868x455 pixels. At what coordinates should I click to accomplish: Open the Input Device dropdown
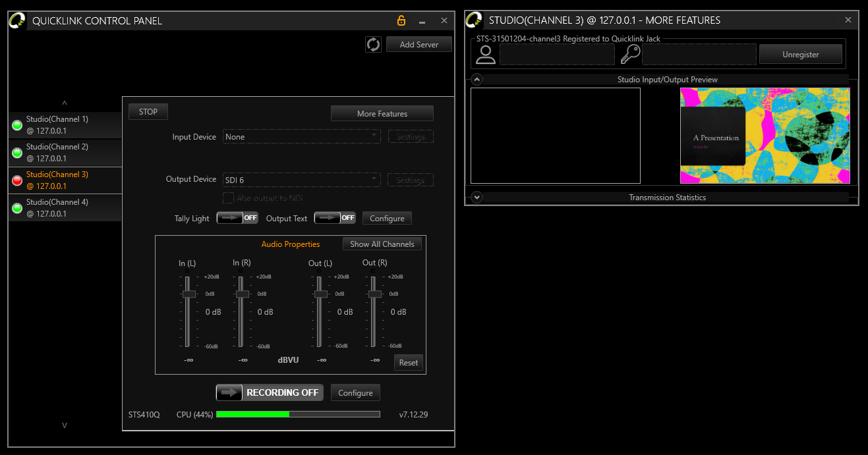[x=302, y=137]
